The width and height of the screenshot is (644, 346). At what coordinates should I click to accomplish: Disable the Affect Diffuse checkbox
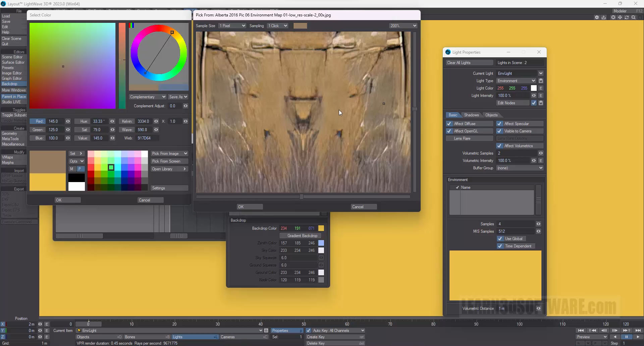click(x=449, y=124)
